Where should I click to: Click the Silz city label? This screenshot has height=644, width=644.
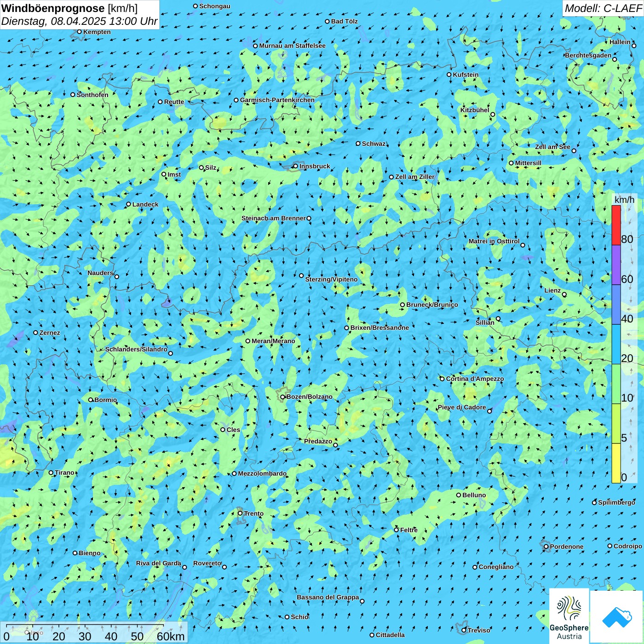[211, 167]
